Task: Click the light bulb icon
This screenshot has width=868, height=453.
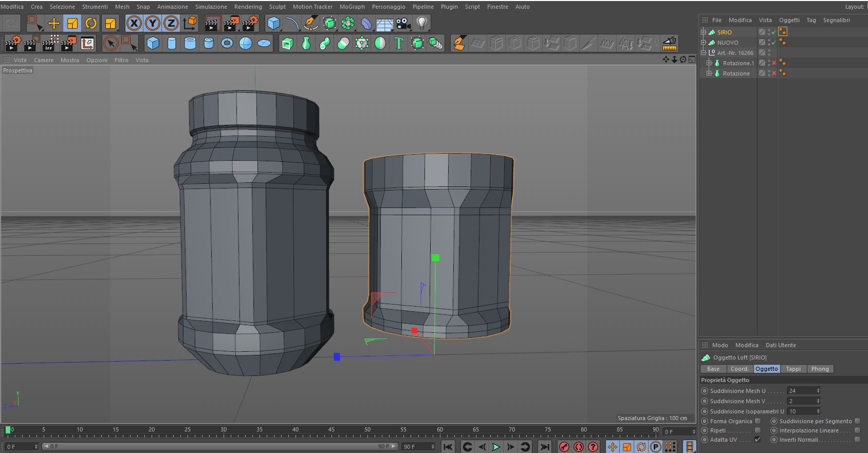Action: click(x=422, y=23)
